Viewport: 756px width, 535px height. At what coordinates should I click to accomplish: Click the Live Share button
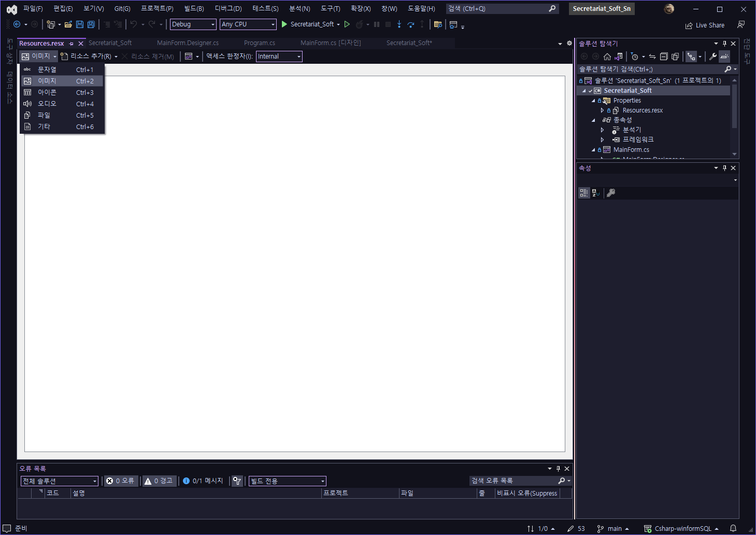[x=705, y=25]
